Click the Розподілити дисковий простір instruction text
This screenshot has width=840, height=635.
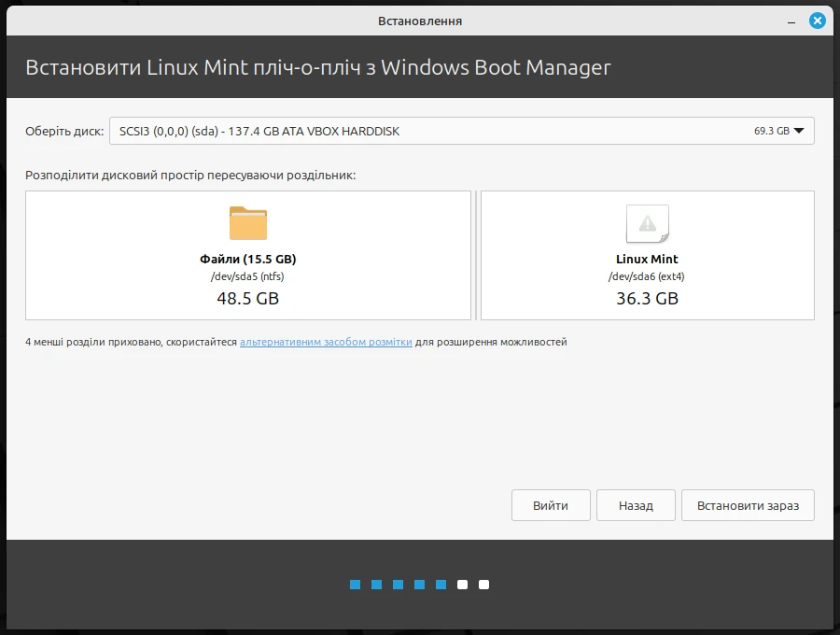pyautogui.click(x=190, y=176)
